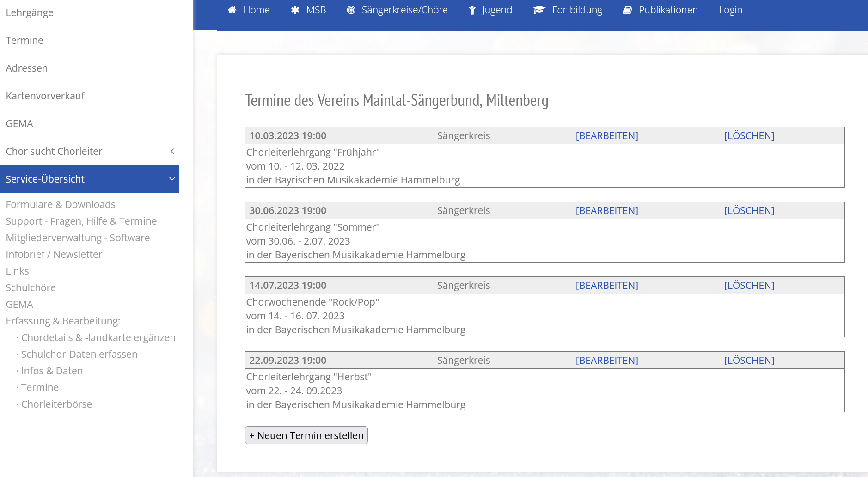Switch to the Home navigation tab
The height and width of the screenshot is (477, 868).
tap(249, 10)
